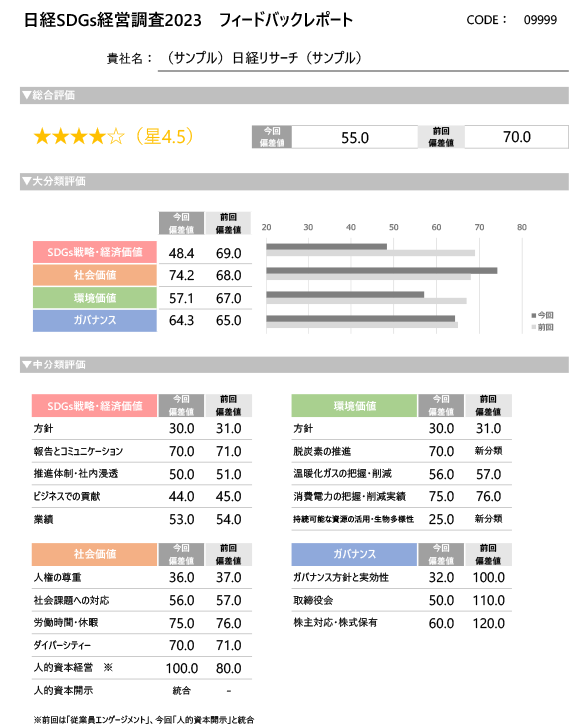Select the blue ガバナンス label in 大分類
Screen dimensions: 569x728
95,320
